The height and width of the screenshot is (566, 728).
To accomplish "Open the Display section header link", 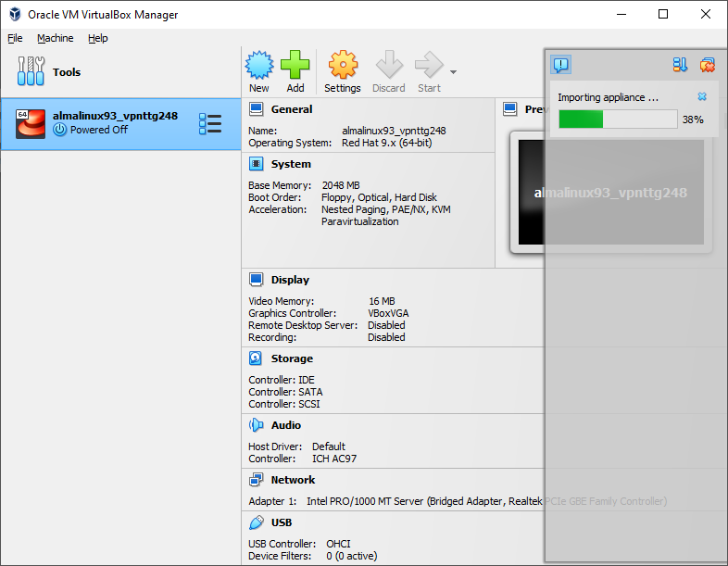I will (290, 280).
